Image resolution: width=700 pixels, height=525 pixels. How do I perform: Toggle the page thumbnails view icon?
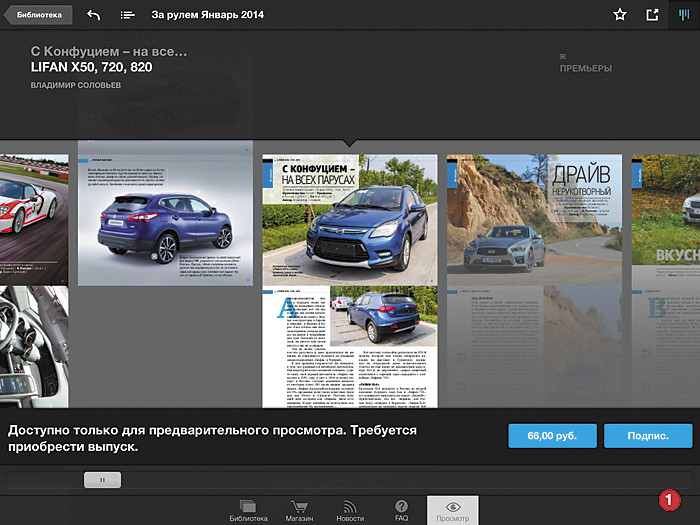click(683, 15)
